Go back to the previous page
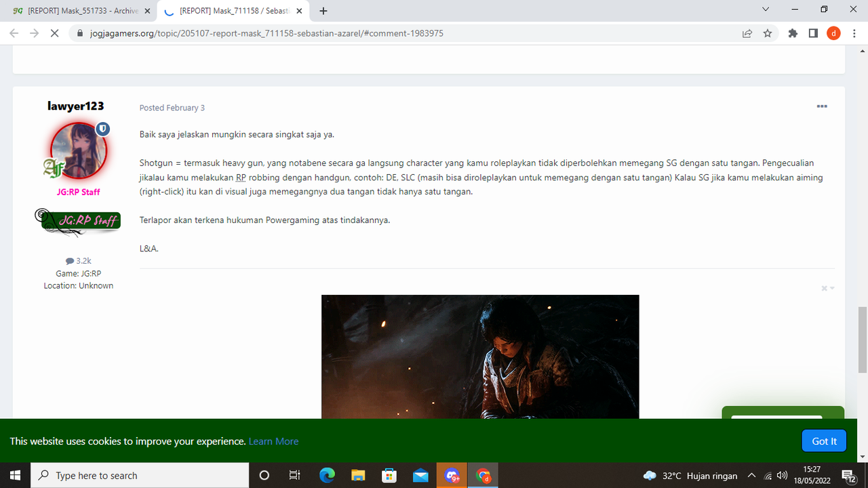 click(x=14, y=33)
